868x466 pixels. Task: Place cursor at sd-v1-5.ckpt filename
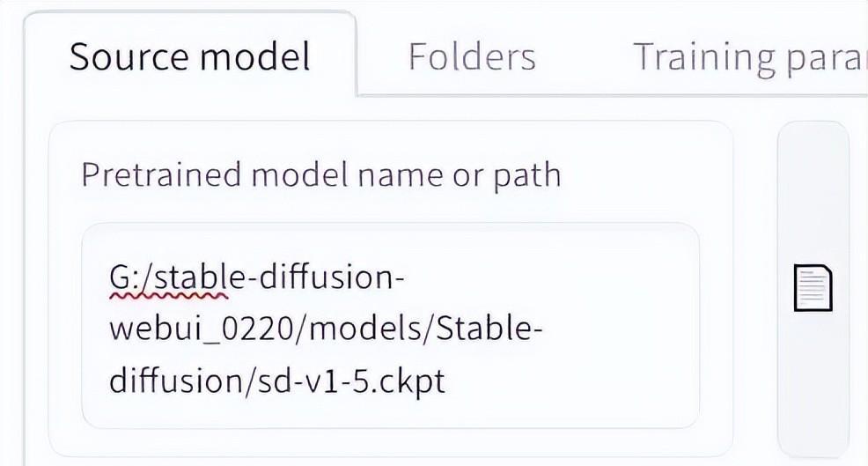[352, 381]
